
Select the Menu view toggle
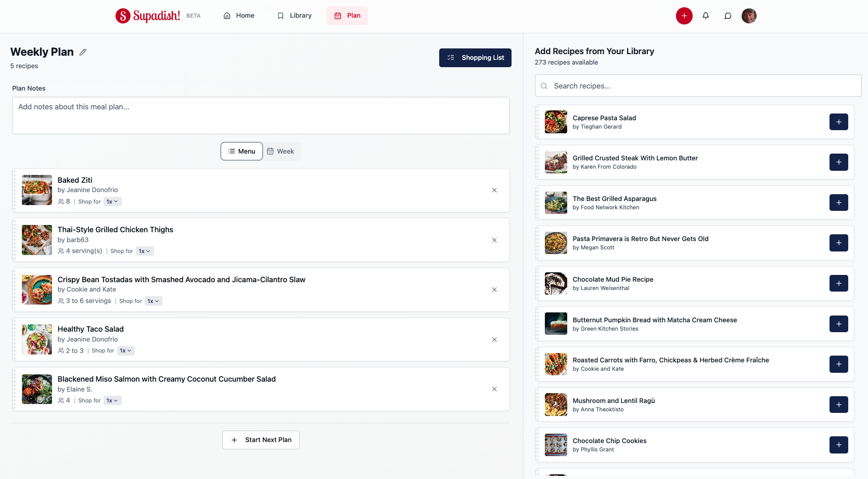241,151
